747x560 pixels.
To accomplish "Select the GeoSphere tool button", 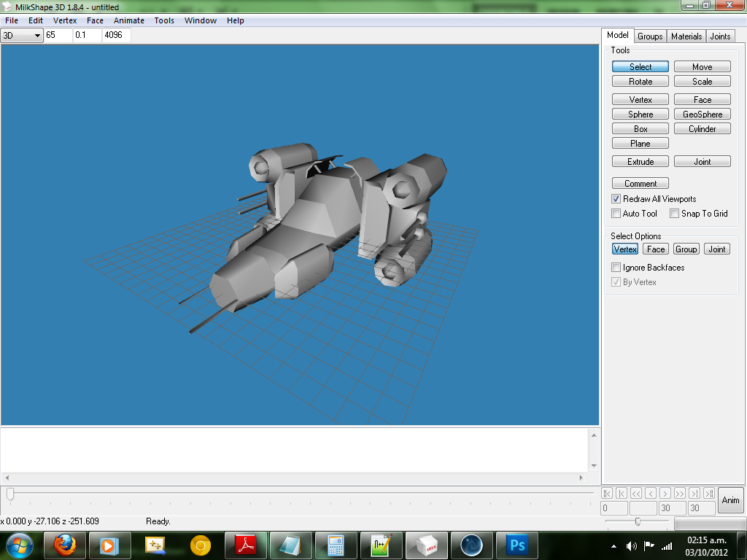I will pyautogui.click(x=703, y=114).
